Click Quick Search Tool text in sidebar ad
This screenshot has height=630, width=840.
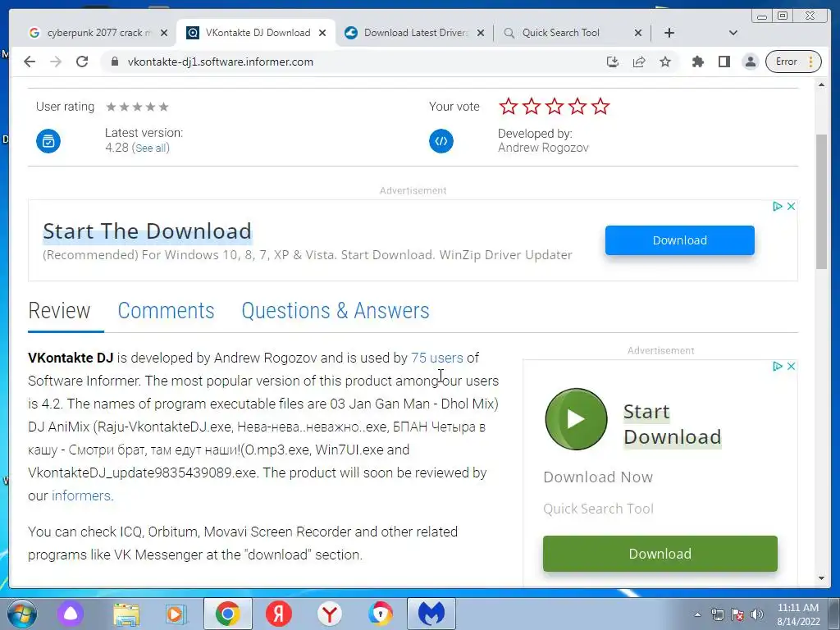(x=598, y=509)
